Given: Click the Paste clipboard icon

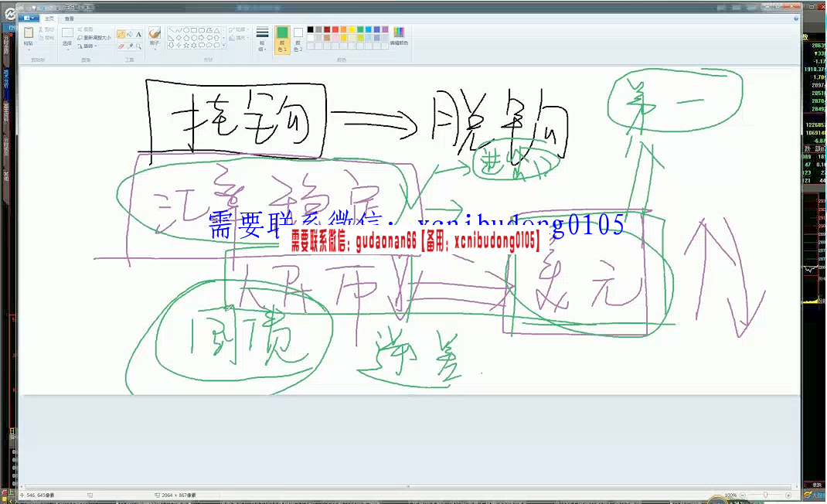Looking at the screenshot, I should (29, 33).
